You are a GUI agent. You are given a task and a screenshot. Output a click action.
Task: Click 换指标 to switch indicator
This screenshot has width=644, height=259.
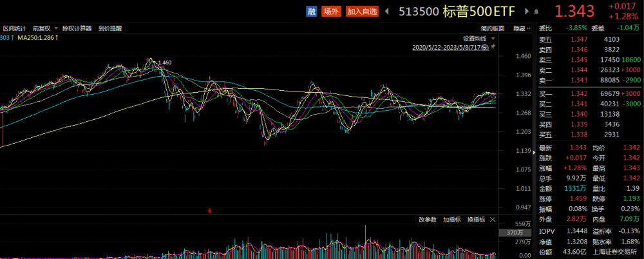pos(476,220)
